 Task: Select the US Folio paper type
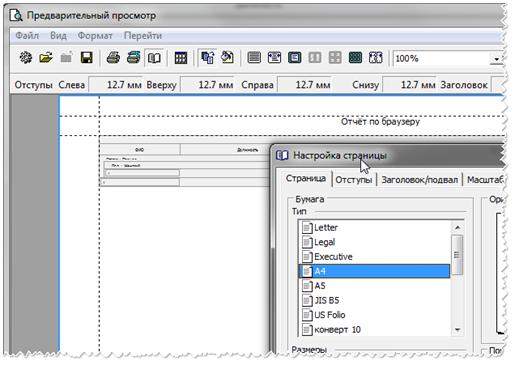click(x=375, y=315)
